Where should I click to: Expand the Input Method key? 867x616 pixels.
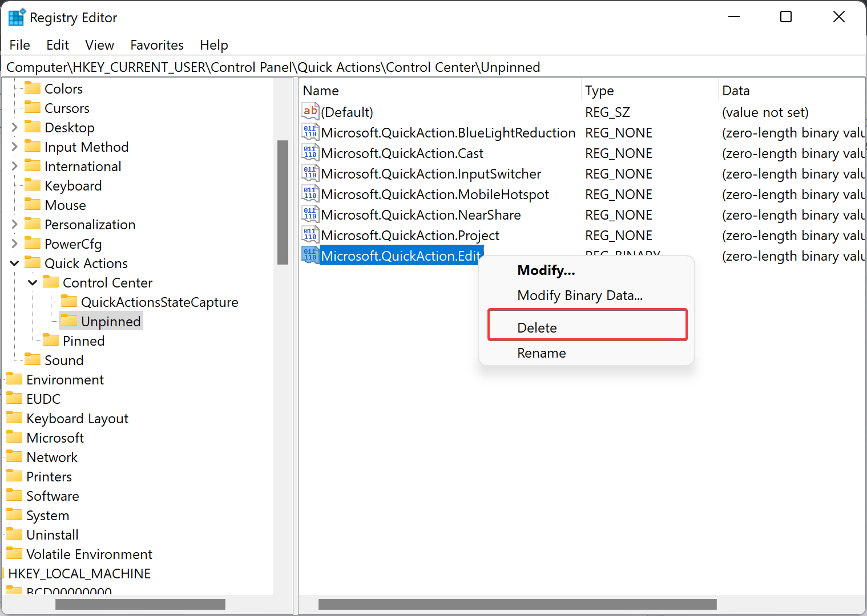pos(15,147)
